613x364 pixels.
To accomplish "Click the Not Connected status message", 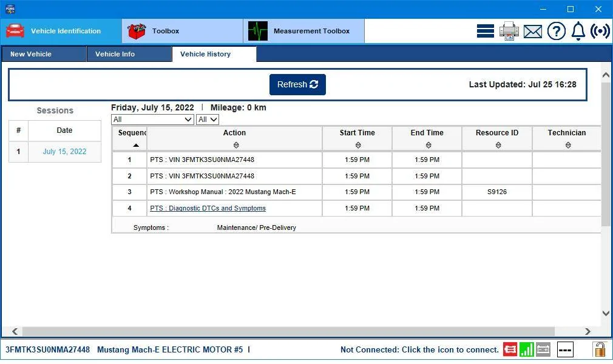I will pyautogui.click(x=419, y=349).
